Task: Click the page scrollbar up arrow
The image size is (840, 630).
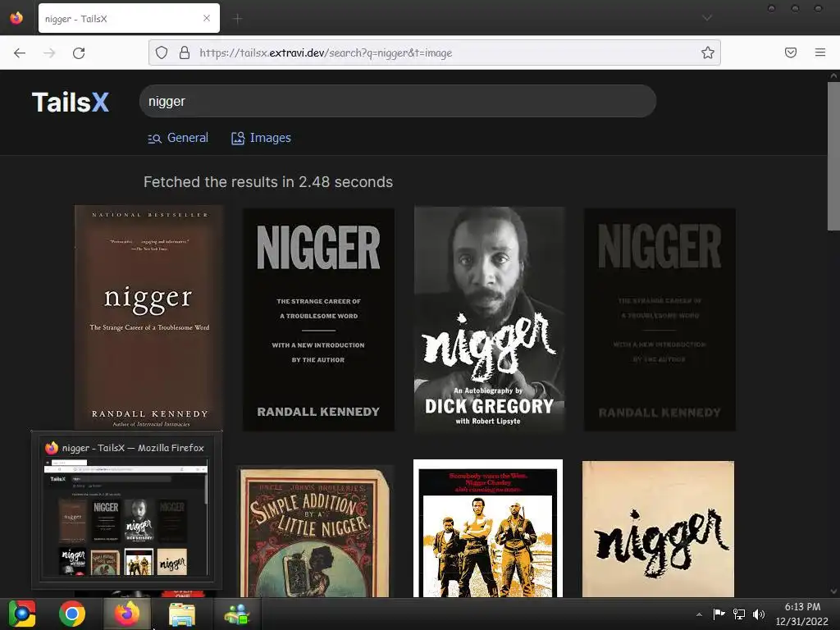Action: click(833, 76)
